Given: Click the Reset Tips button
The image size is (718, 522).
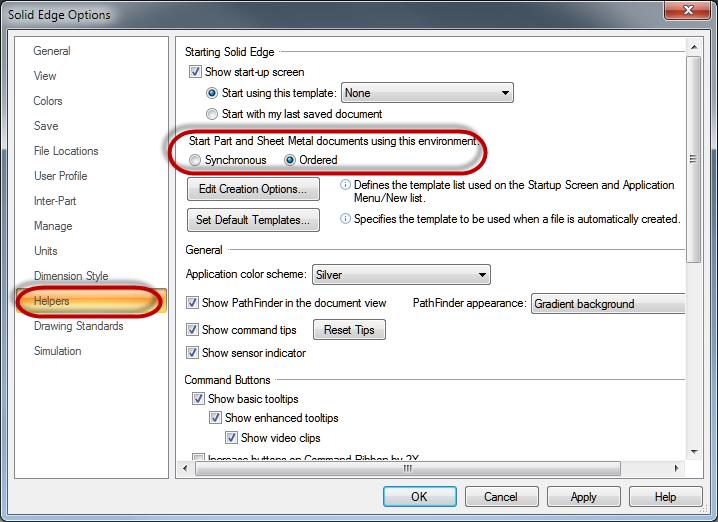Looking at the screenshot, I should click(x=349, y=330).
